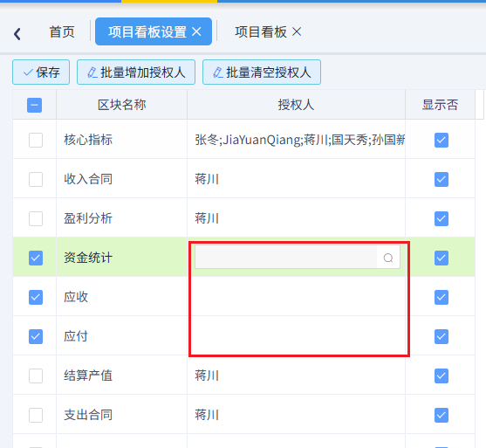Select the 结算产值 block name cell
Image resolution: width=486 pixels, height=448 pixels.
tap(122, 376)
